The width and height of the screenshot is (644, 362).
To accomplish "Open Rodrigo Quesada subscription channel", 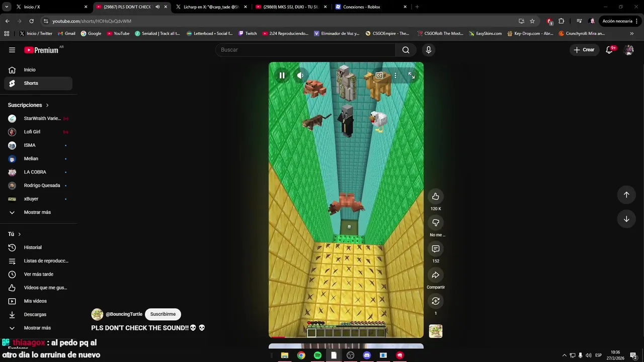I will (x=38, y=186).
